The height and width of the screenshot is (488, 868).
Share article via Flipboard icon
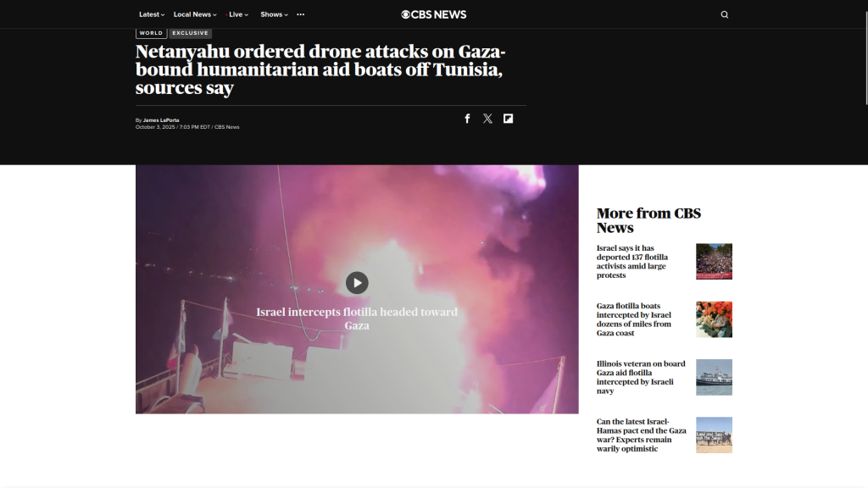(x=508, y=119)
